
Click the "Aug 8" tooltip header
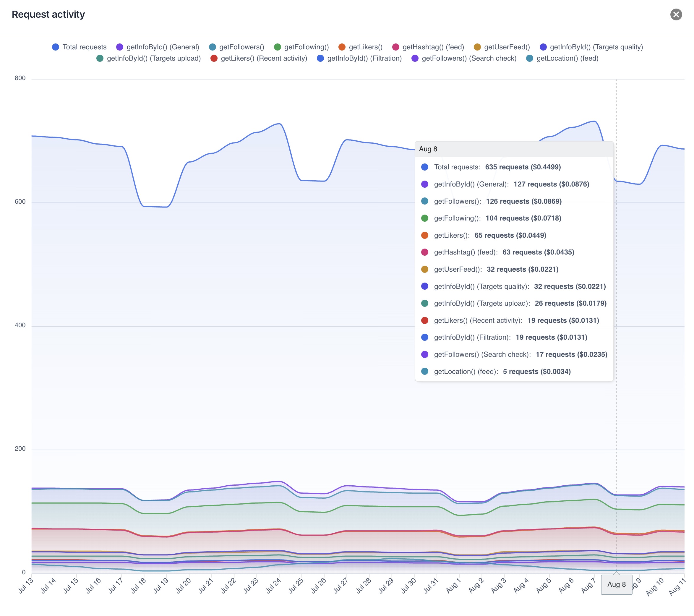(514, 149)
